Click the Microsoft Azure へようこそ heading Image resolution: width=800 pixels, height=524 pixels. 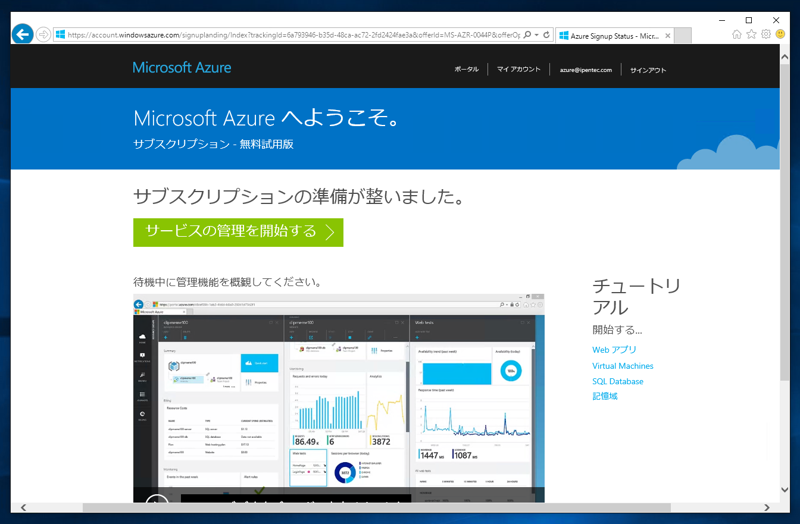click(x=266, y=118)
